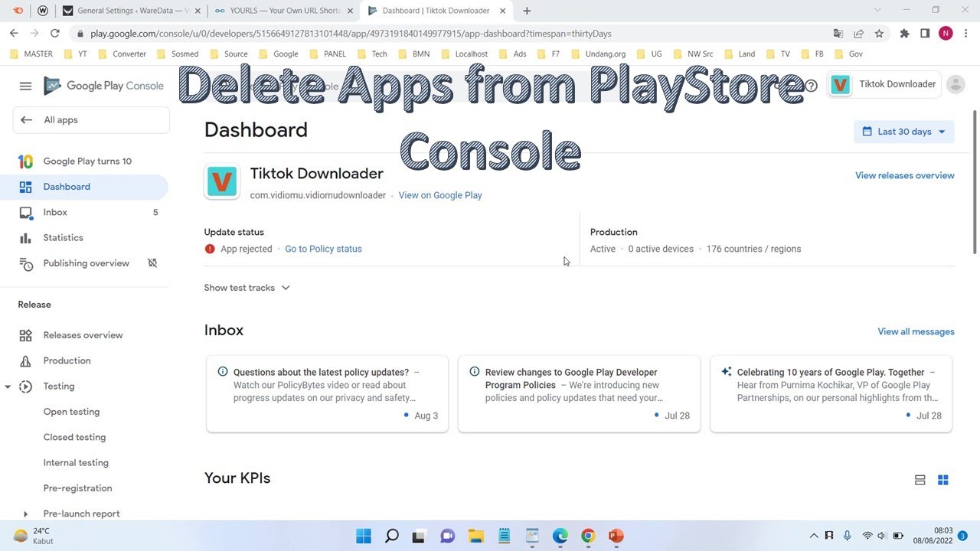Open Statistics in the sidebar
The height and width of the screenshot is (551, 980).
pyautogui.click(x=84, y=238)
